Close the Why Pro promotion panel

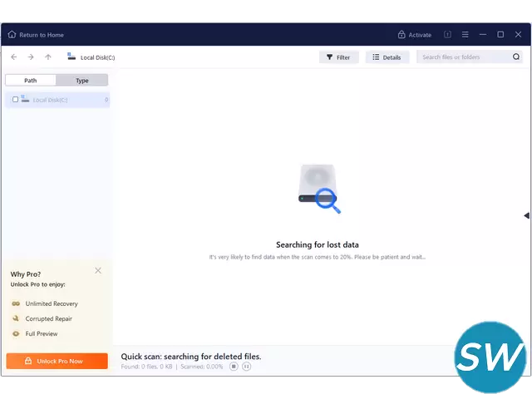pos(98,271)
